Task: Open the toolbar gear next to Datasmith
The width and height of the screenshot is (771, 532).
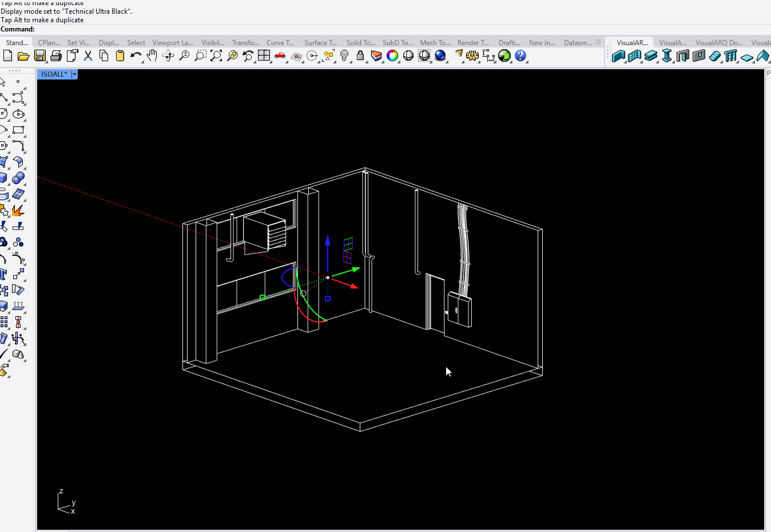Action: tap(598, 41)
